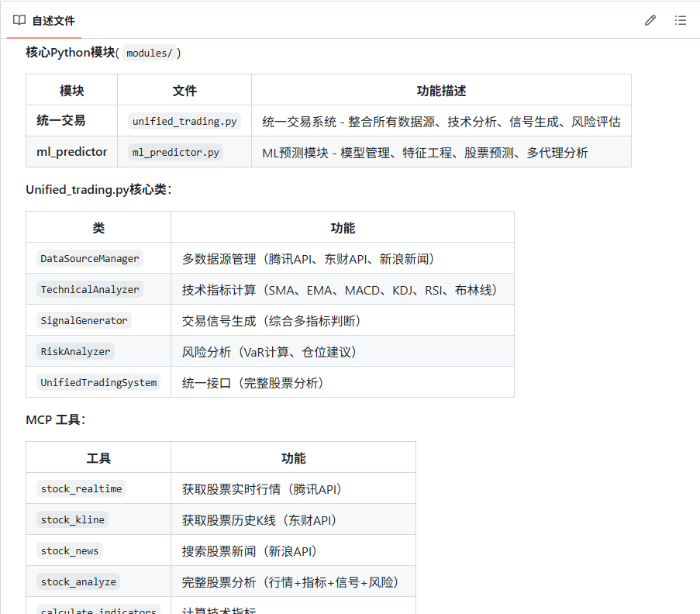Select the TechnicalAnalyzer class name
Viewport: 700px width, 614px height.
pyautogui.click(x=90, y=290)
